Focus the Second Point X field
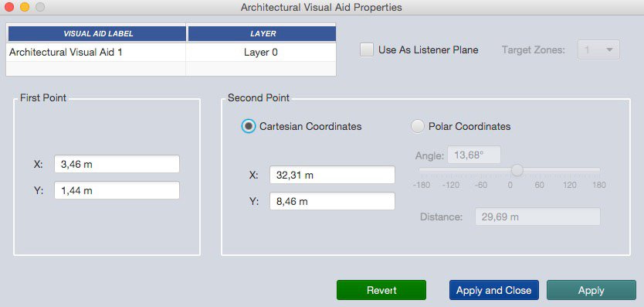The height and width of the screenshot is (307, 644). click(x=332, y=175)
